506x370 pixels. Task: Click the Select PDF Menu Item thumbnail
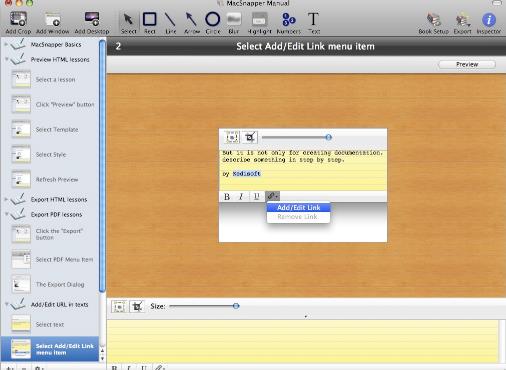(x=21, y=259)
